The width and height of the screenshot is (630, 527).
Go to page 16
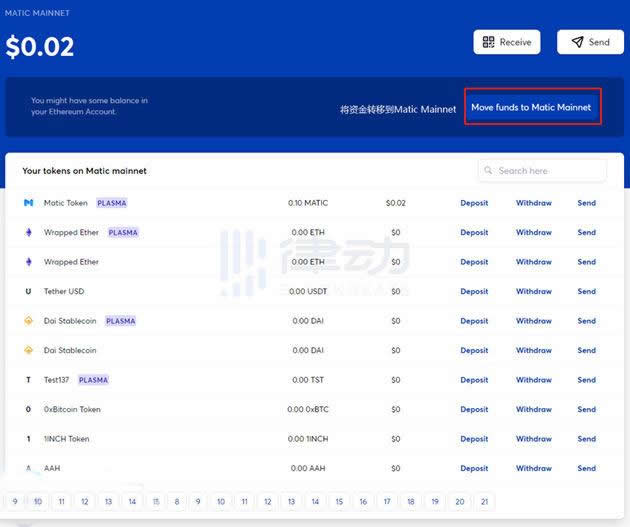coord(363,501)
